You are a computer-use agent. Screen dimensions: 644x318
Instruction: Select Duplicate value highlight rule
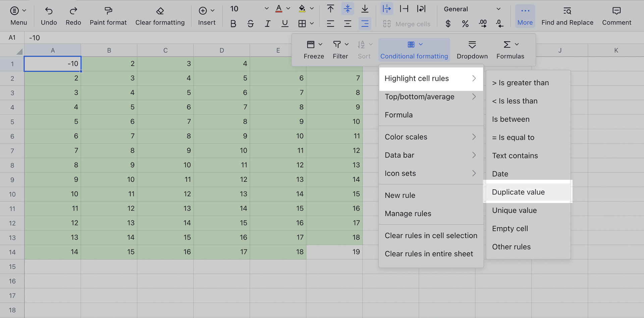pos(518,192)
